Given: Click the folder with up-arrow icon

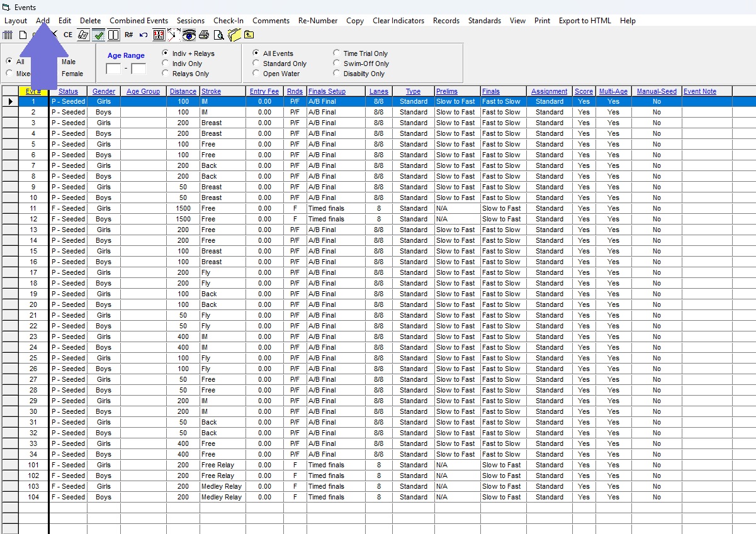Looking at the screenshot, I should click(x=249, y=35).
